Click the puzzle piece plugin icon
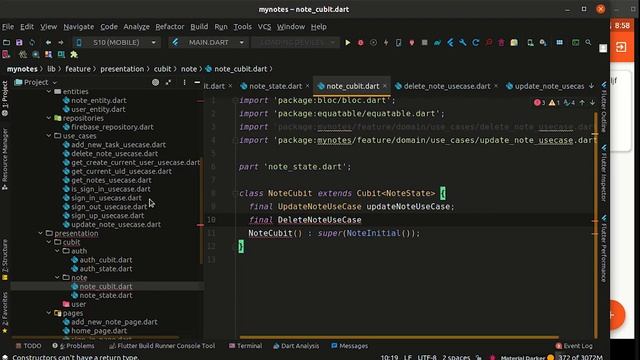Image resolution: width=640 pixels, height=360 pixels. (x=74, y=54)
